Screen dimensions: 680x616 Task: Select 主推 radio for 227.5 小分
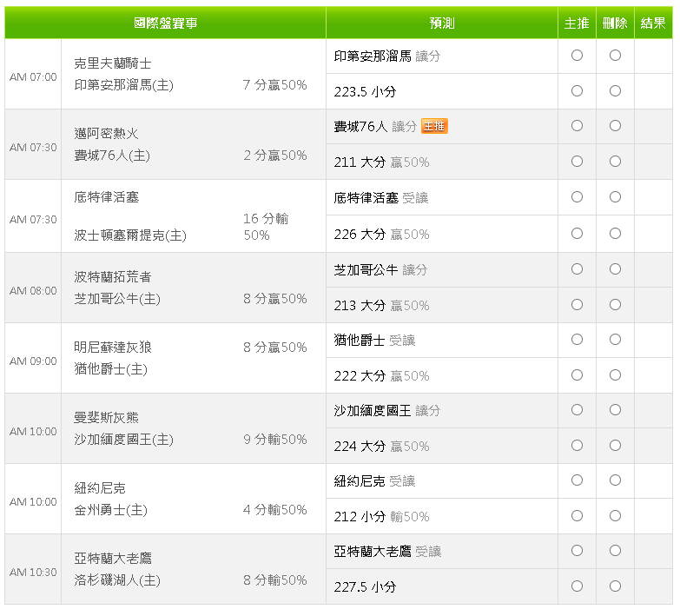coord(577,586)
